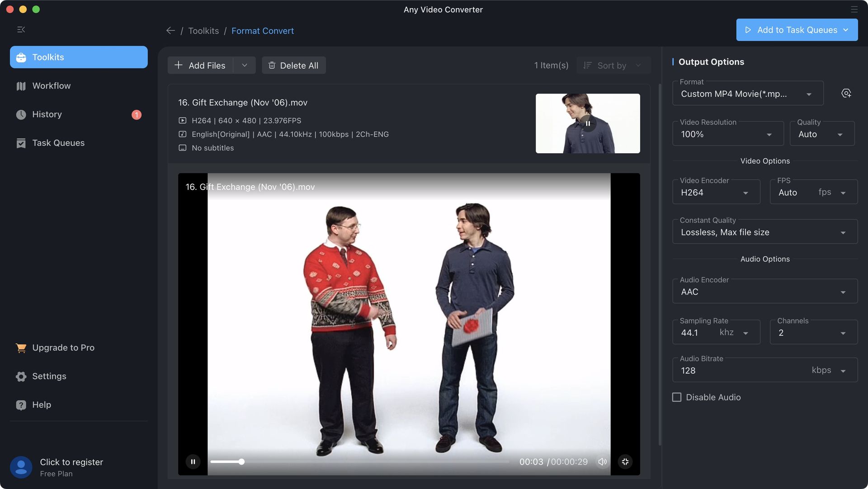Open Settings from the sidebar
This screenshot has width=868, height=489.
click(x=49, y=376)
